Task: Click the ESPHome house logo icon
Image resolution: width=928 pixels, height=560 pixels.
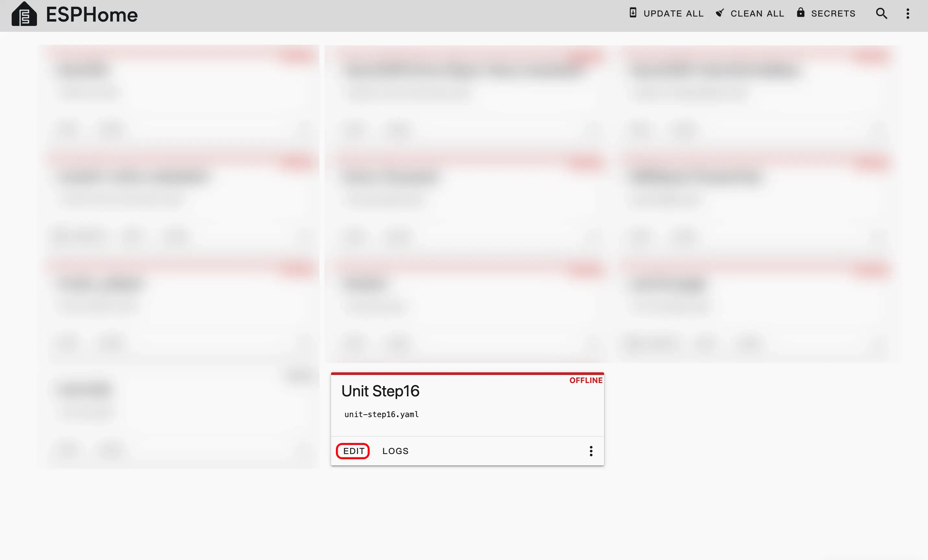Action: point(24,14)
